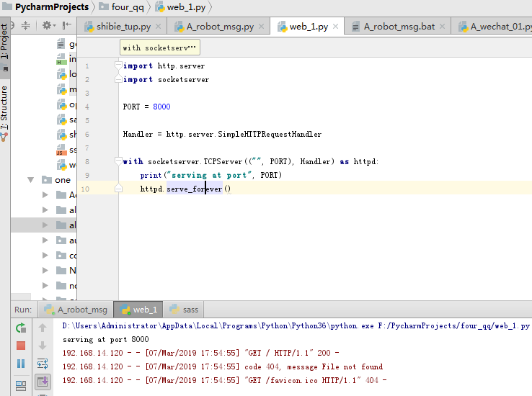Select A_robot_msg run tab
The image size is (532, 396).
click(x=76, y=310)
